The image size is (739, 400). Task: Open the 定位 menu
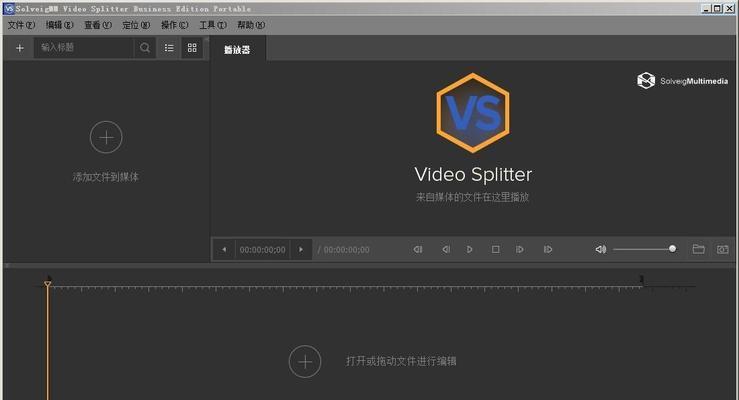pyautogui.click(x=136, y=25)
